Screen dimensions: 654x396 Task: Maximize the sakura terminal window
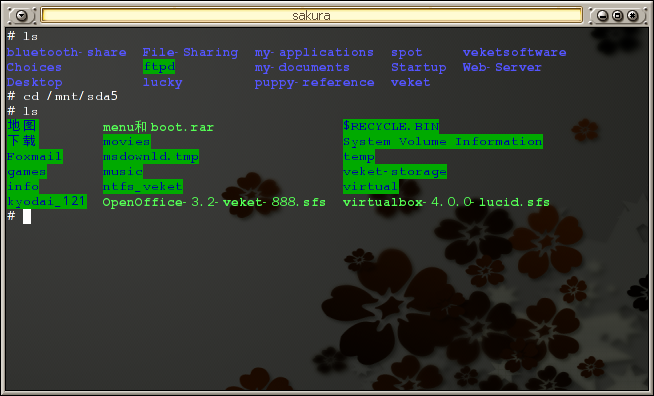pos(617,16)
